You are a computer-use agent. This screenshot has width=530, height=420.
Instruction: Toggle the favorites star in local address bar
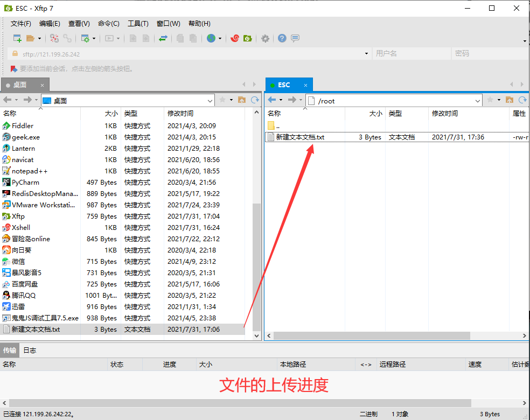(x=221, y=101)
